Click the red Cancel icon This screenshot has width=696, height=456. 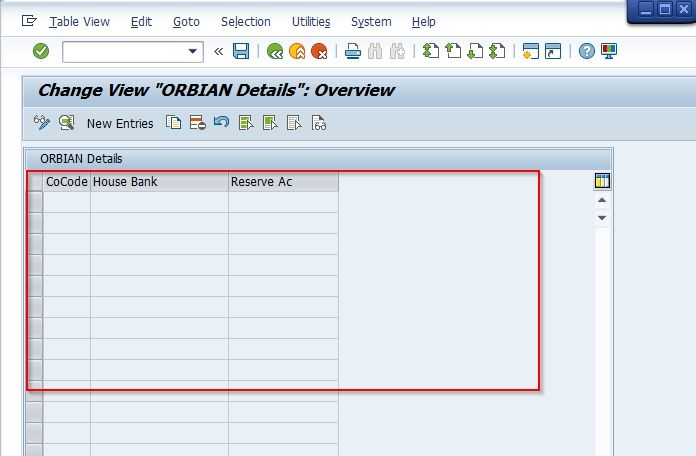[319, 51]
